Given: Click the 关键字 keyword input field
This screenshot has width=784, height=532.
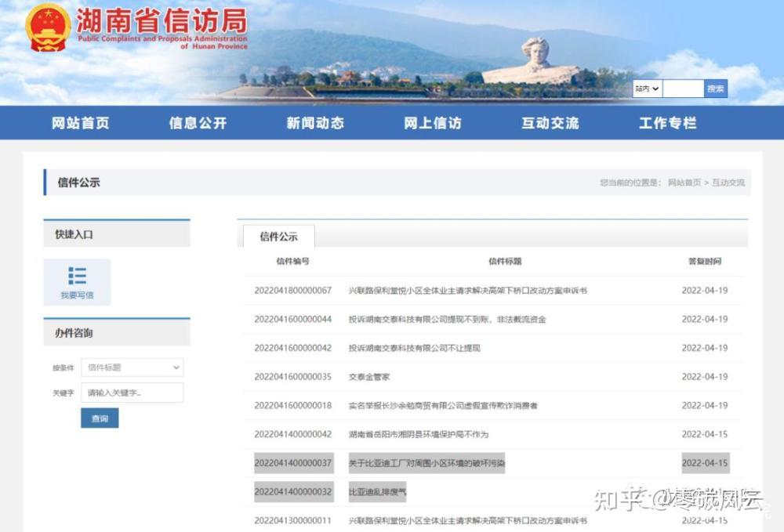Looking at the screenshot, I should pyautogui.click(x=132, y=392).
